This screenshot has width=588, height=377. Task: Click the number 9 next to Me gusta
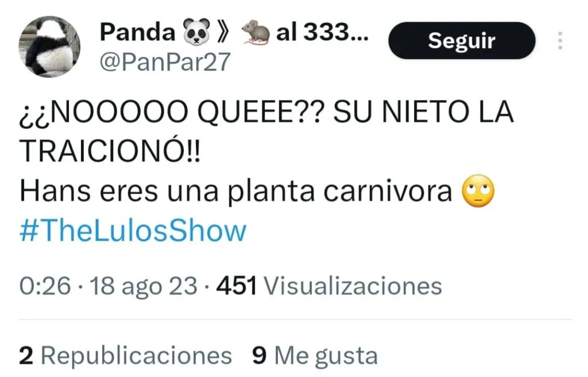coord(260,355)
